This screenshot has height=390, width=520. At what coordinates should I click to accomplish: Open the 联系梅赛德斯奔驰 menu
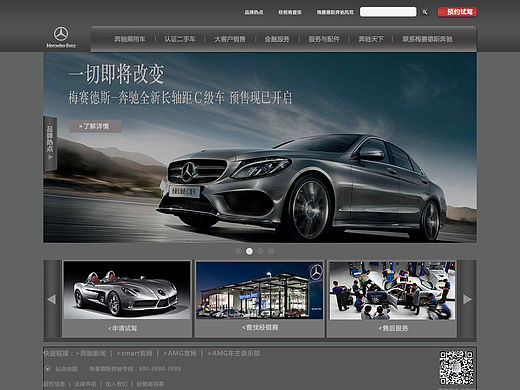click(427, 39)
